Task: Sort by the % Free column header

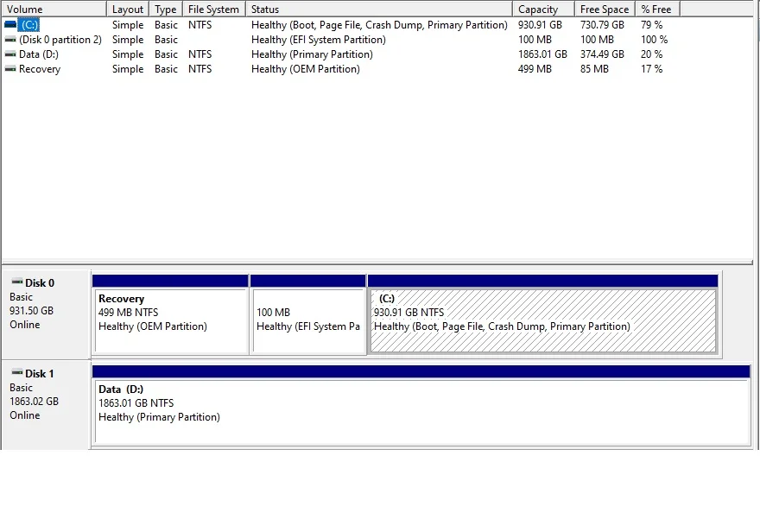Action: pos(657,9)
